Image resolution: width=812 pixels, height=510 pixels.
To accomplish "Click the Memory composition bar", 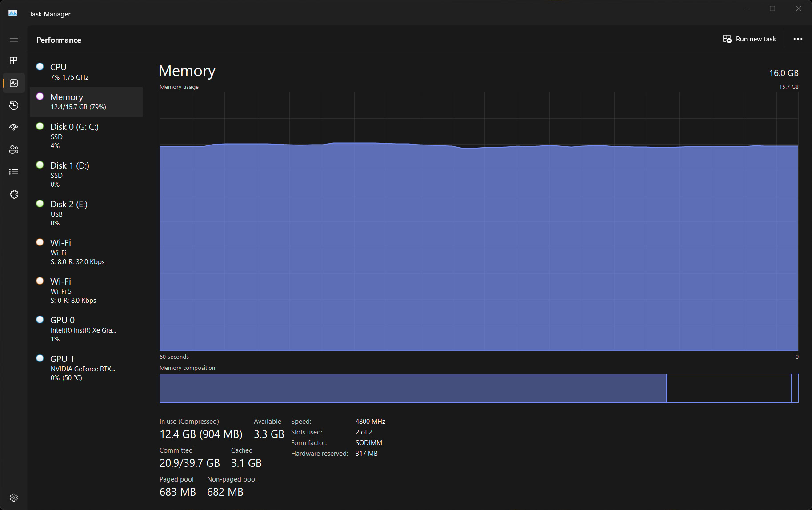I will (479, 388).
